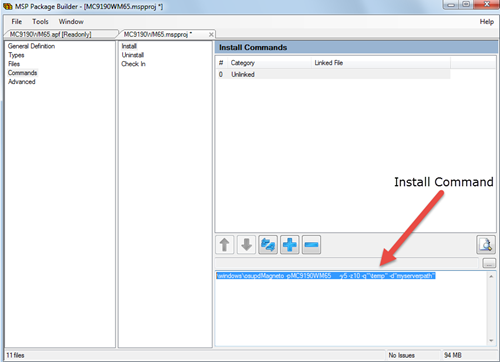Click the empty linked file path field

coord(347,263)
